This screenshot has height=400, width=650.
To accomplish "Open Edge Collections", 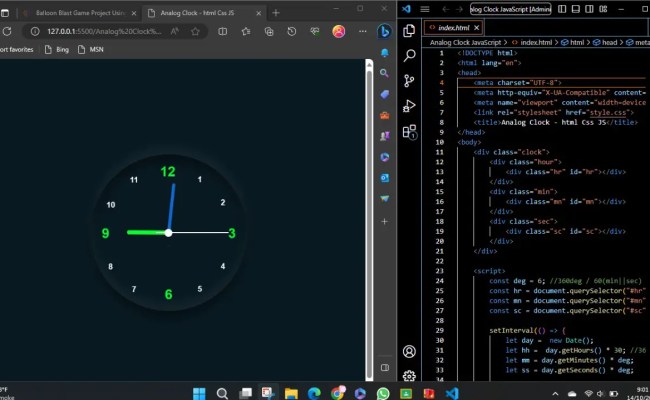I will coord(269,32).
